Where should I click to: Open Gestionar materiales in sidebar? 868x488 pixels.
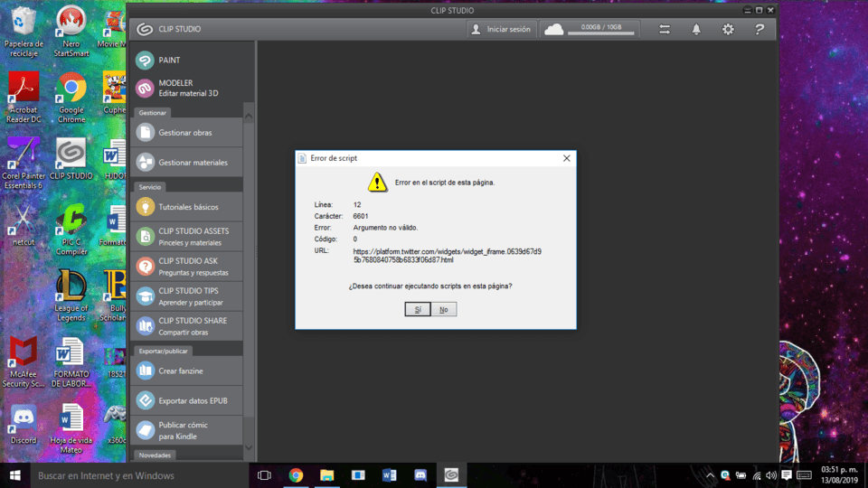coord(186,163)
